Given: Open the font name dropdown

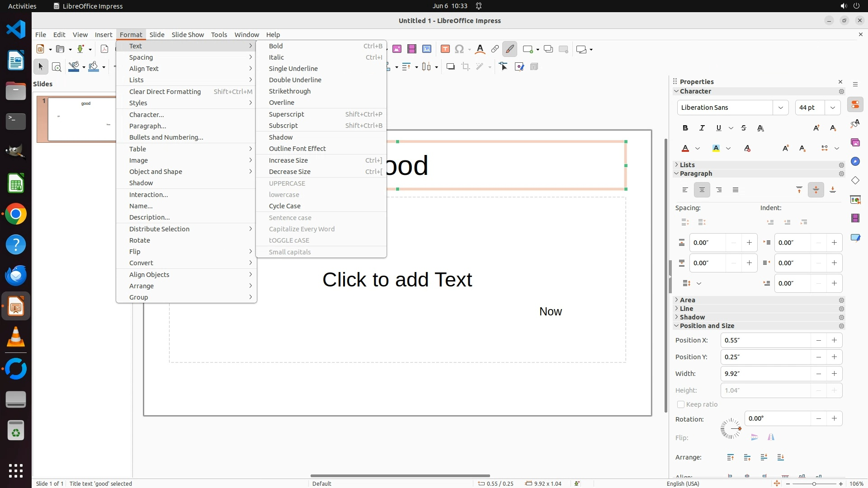Looking at the screenshot, I should 780,108.
